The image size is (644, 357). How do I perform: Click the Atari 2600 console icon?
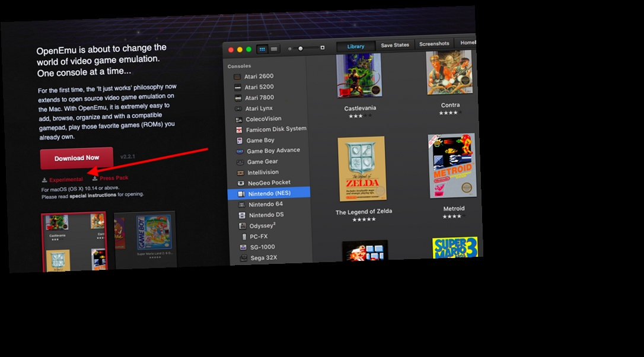point(237,76)
